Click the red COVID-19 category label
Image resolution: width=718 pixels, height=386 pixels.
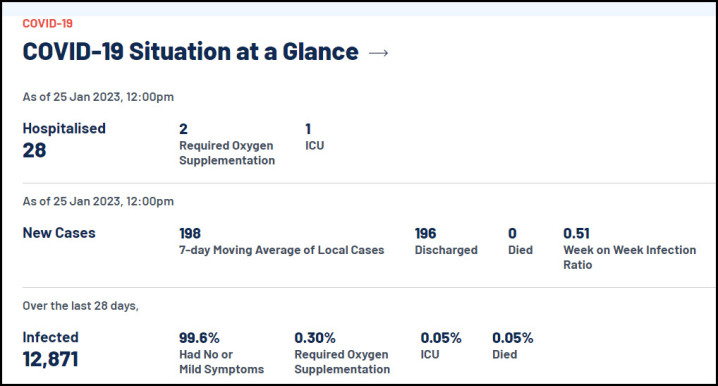[48, 23]
